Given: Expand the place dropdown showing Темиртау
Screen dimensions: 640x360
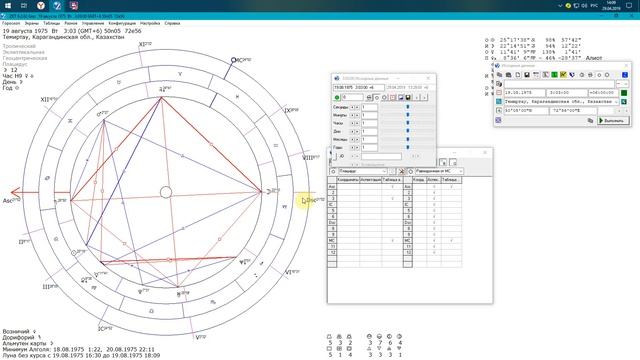Looking at the screenshot, I should (x=616, y=102).
